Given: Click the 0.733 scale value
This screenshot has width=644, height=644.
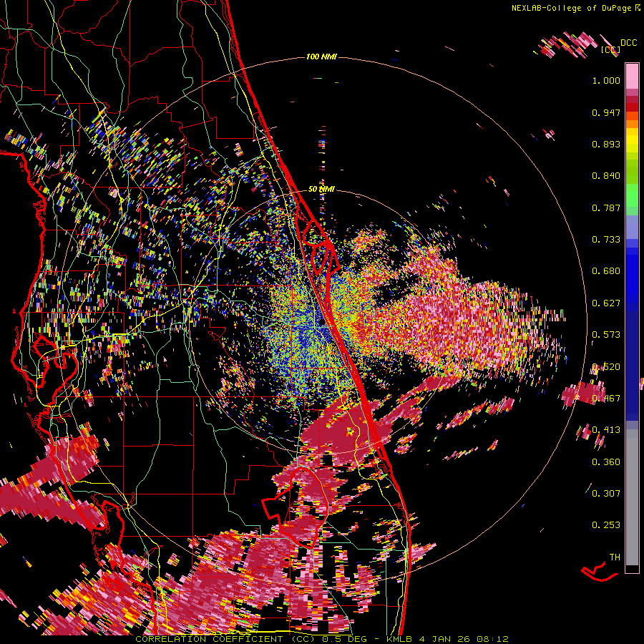Looking at the screenshot, I should tap(606, 240).
